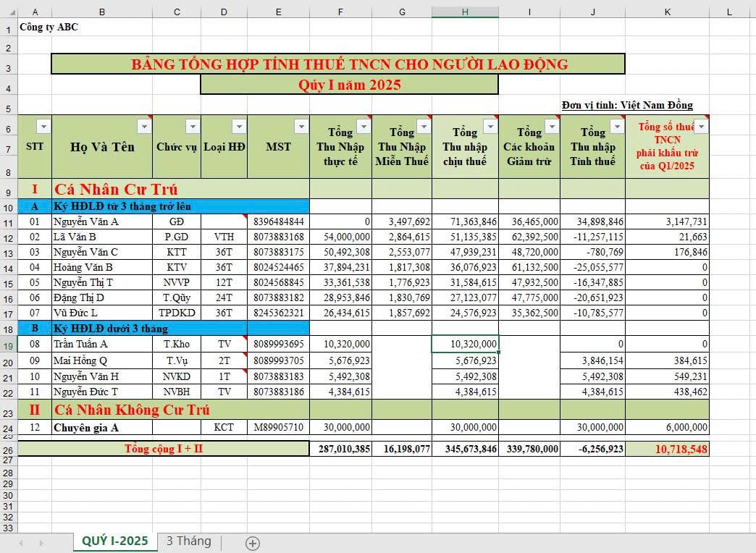
Task: Select total cell 339,780,000
Action: [529, 449]
